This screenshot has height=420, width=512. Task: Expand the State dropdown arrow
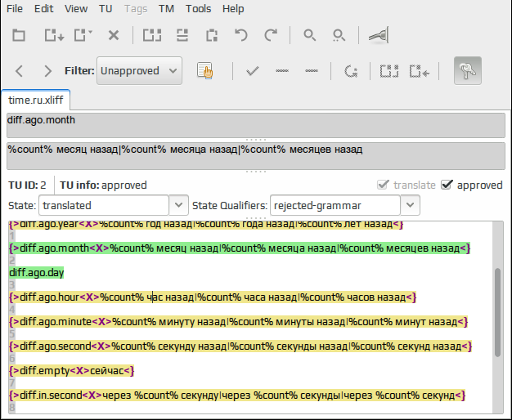coord(178,205)
